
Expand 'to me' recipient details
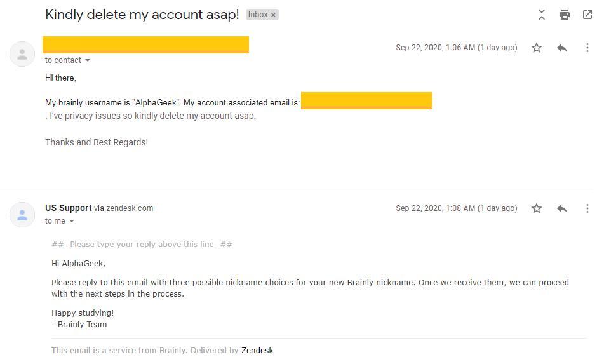(72, 221)
